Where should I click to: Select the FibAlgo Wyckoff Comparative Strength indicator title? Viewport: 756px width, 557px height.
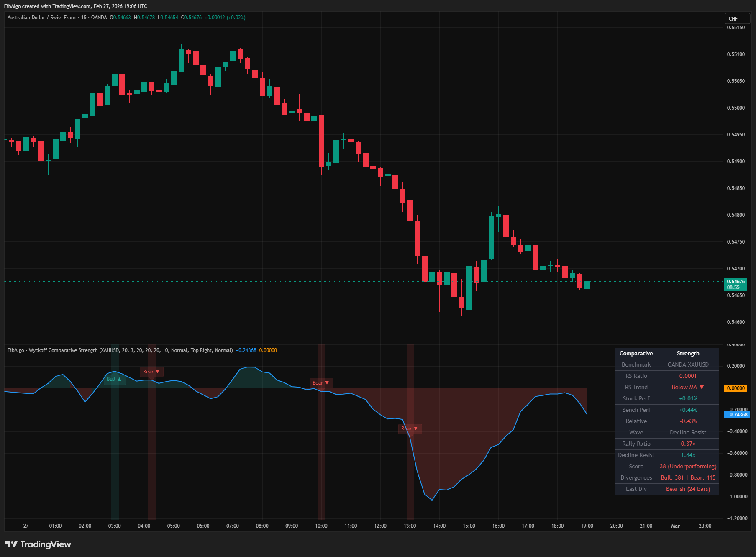tap(120, 350)
